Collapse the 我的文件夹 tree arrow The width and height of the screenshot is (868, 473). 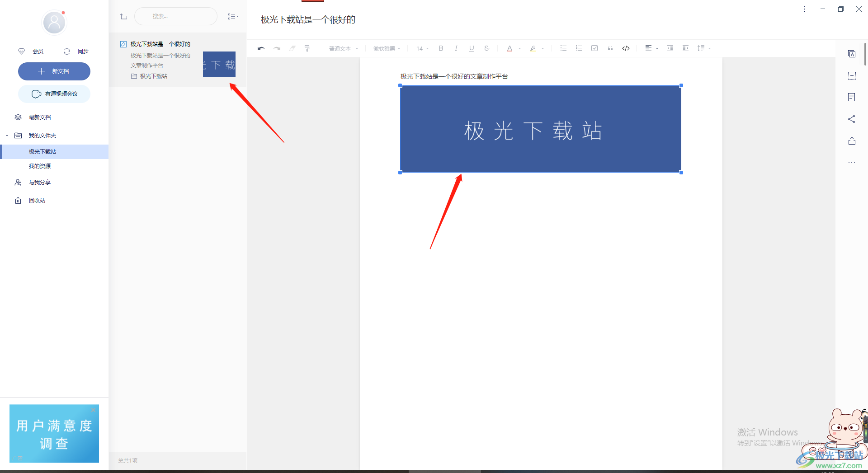(7, 136)
